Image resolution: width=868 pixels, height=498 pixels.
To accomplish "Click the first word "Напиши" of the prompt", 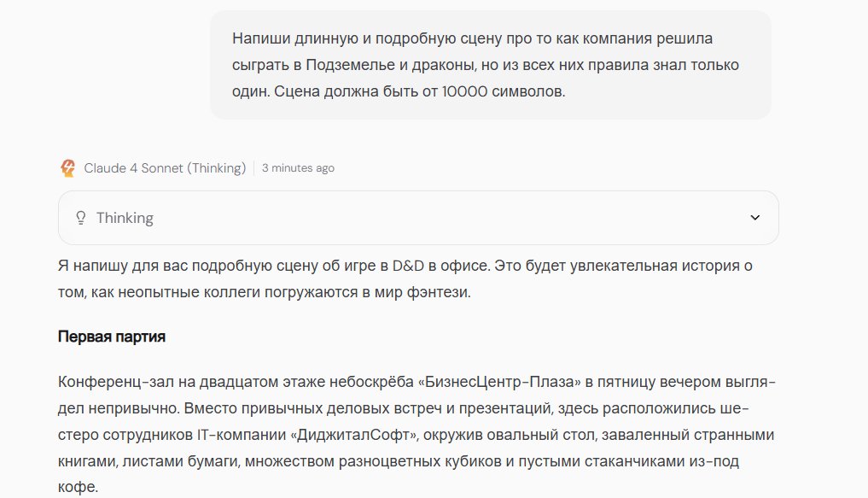I will click(x=261, y=38).
